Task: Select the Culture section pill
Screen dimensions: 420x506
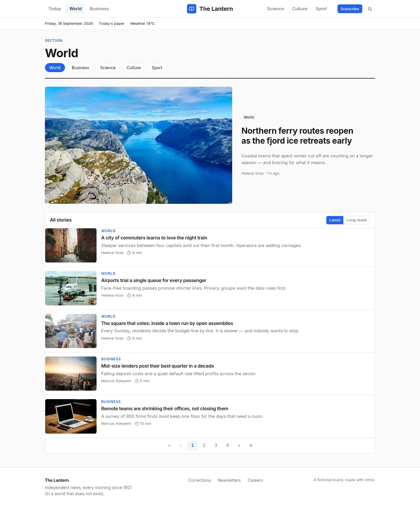Action: [134, 68]
